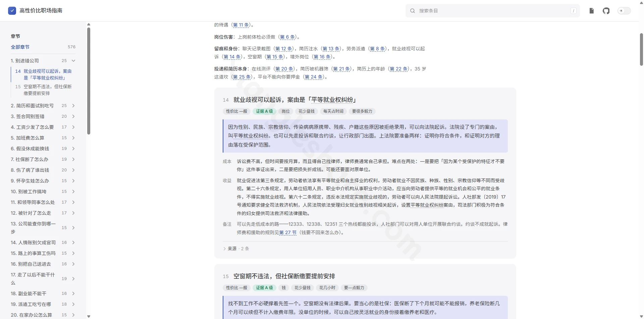This screenshot has height=319, width=644.
Task: Click the page's right-edge scrollbar thumb
Action: (641, 49)
